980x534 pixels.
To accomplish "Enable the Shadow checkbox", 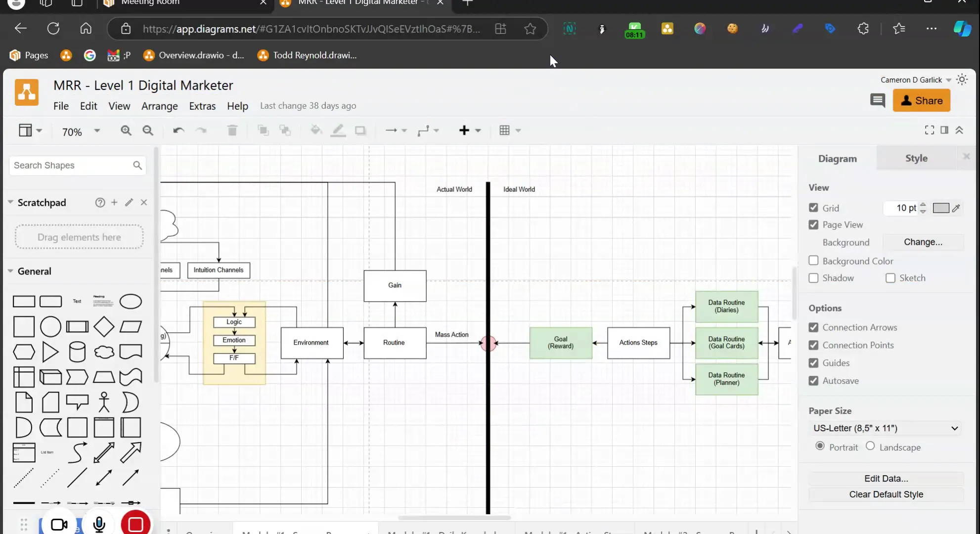I will pyautogui.click(x=813, y=278).
